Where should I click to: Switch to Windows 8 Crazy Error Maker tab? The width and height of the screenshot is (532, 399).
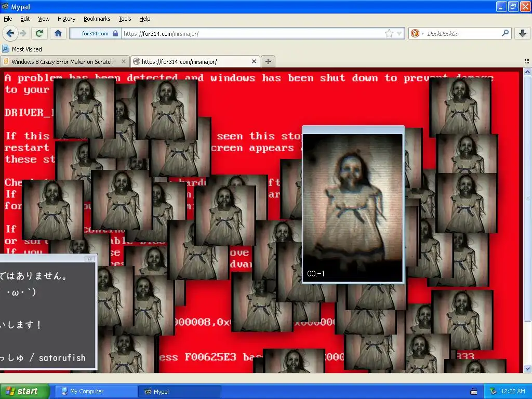[62, 62]
